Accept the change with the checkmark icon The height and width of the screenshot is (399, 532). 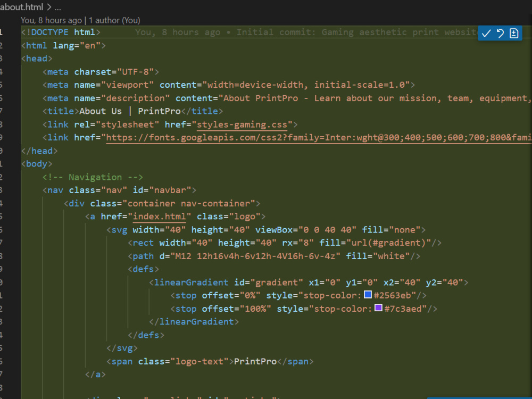pos(486,33)
